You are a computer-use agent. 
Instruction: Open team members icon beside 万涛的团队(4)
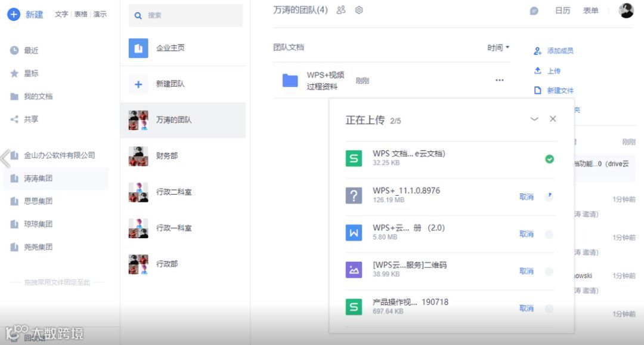341,10
